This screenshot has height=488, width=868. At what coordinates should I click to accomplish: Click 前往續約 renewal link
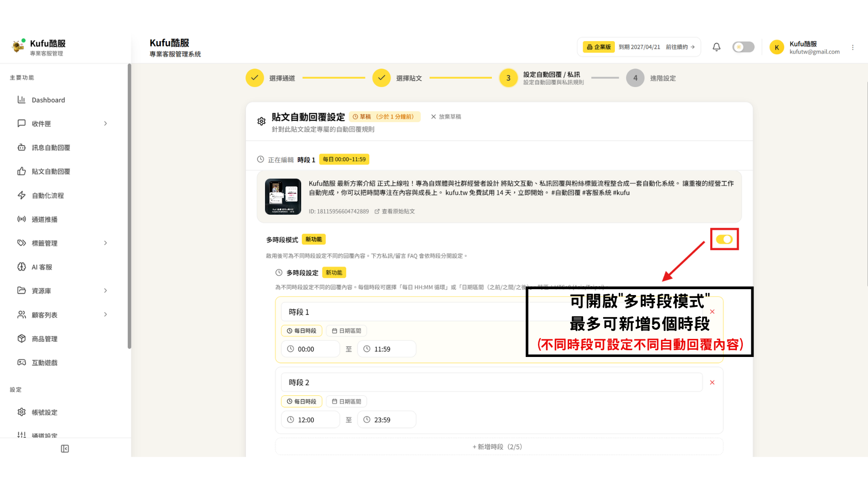coord(680,47)
